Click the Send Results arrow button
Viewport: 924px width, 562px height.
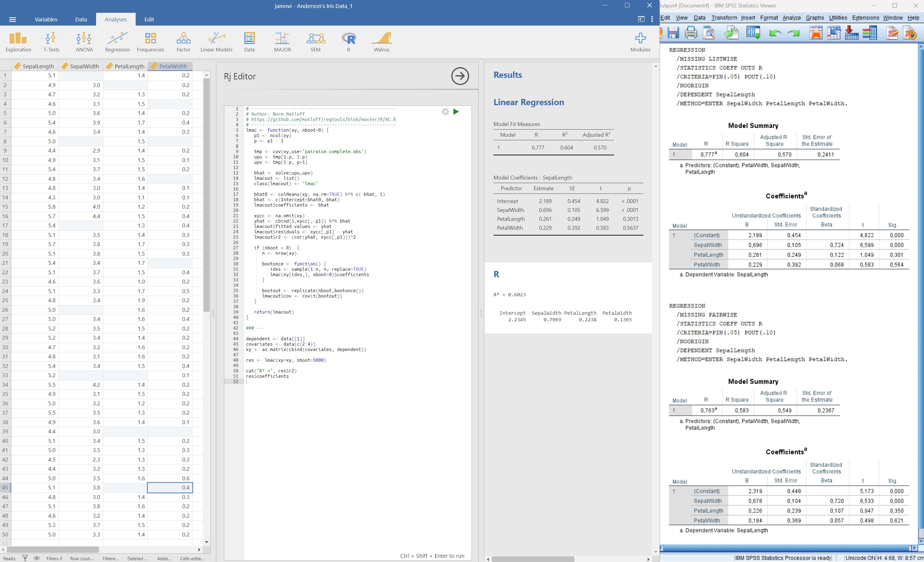(460, 76)
